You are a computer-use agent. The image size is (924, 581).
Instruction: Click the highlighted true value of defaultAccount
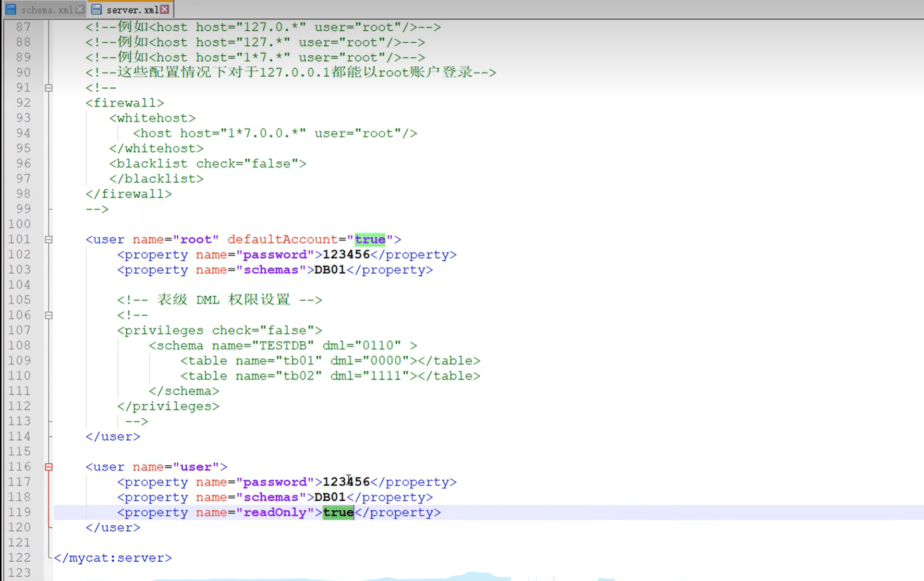[370, 239]
